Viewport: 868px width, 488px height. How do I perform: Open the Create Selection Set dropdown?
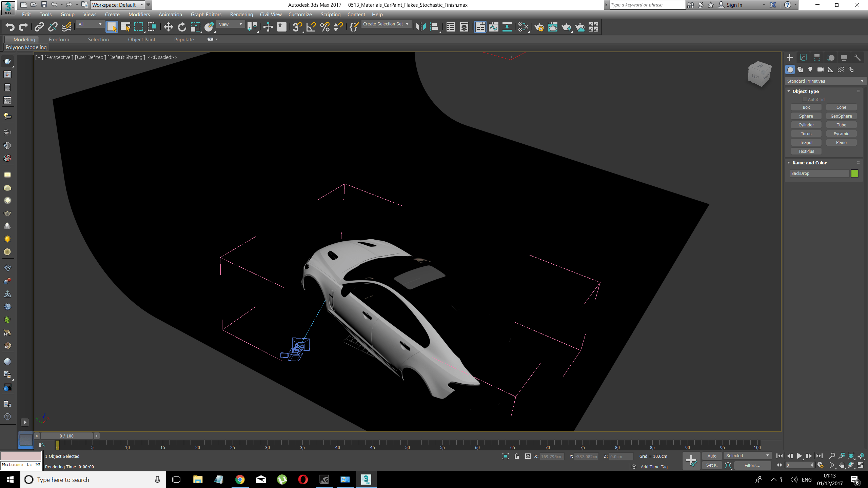pos(386,24)
